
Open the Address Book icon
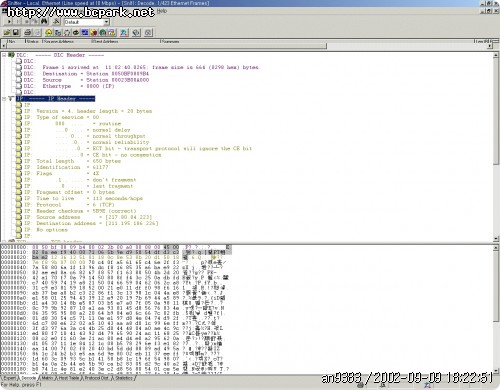point(136,32)
